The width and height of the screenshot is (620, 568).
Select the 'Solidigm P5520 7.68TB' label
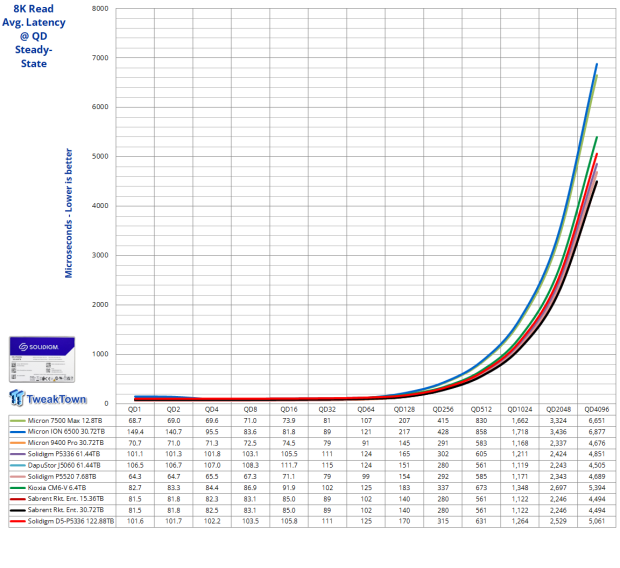(x=62, y=477)
